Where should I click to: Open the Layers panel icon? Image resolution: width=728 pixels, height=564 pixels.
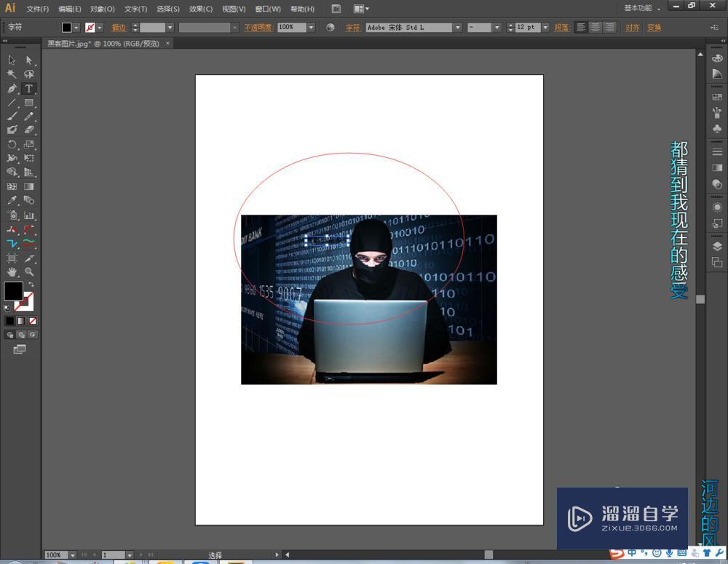coord(717,246)
